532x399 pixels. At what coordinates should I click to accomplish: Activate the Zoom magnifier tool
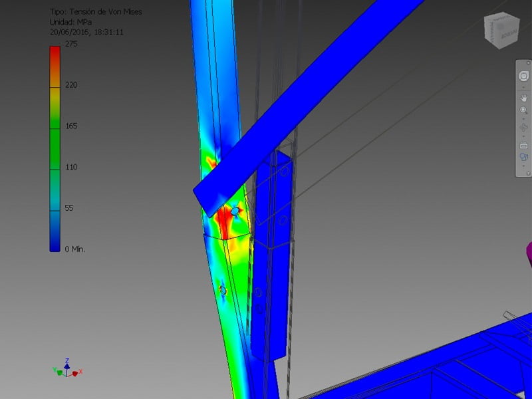(x=523, y=110)
